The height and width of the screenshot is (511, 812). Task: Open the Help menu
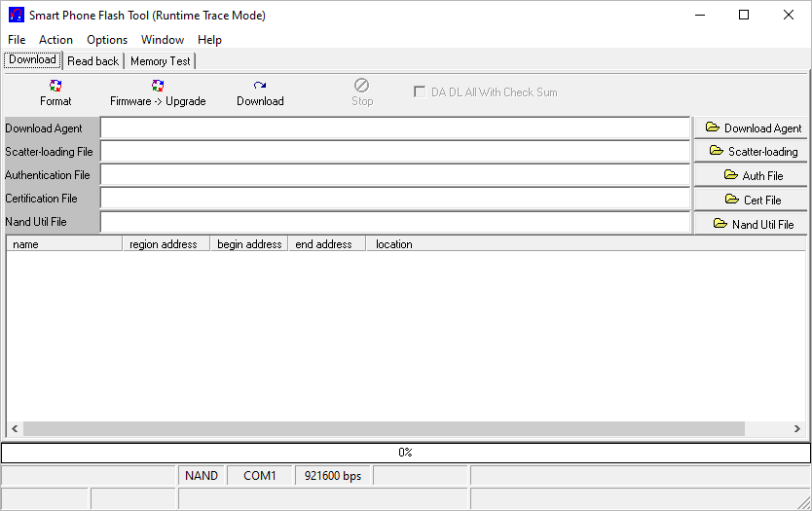(x=209, y=40)
